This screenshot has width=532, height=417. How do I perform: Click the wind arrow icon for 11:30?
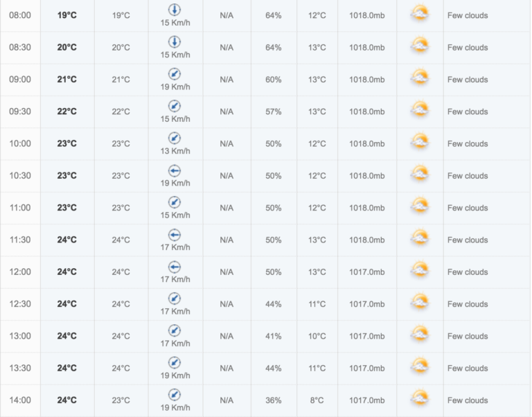click(x=175, y=234)
